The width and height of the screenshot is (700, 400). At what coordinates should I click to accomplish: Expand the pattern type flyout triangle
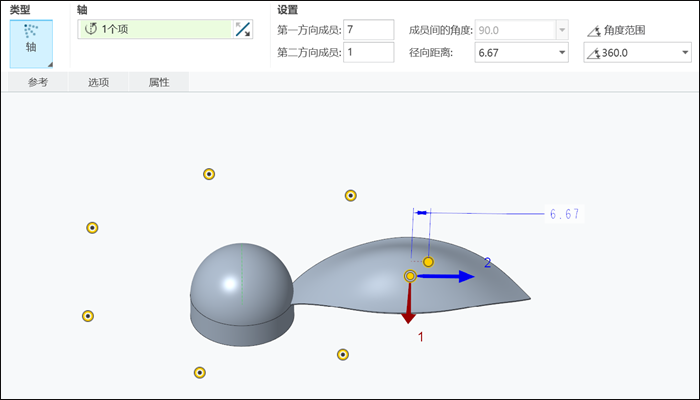[50, 65]
